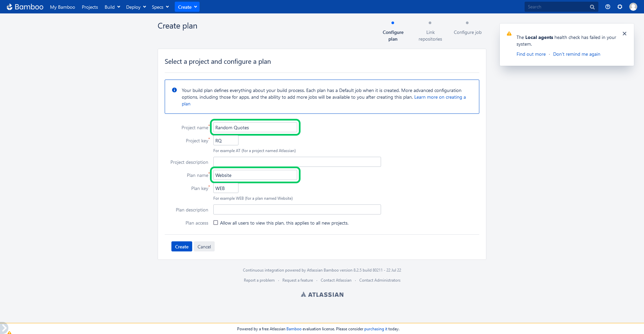Open Learn more on creating a plan
644x334 pixels.
pos(440,97)
